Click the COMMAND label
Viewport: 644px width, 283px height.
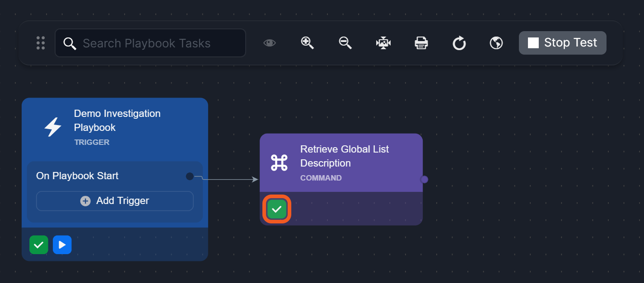321,178
